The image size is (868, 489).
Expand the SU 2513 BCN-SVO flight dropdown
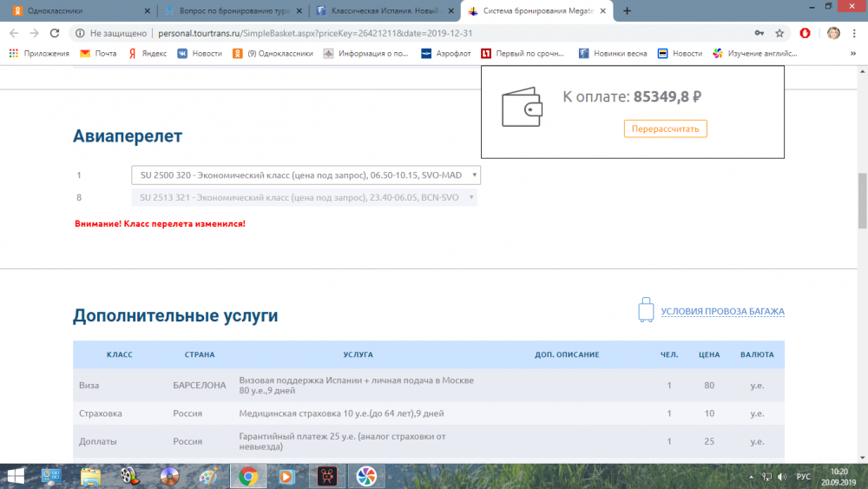point(305,197)
